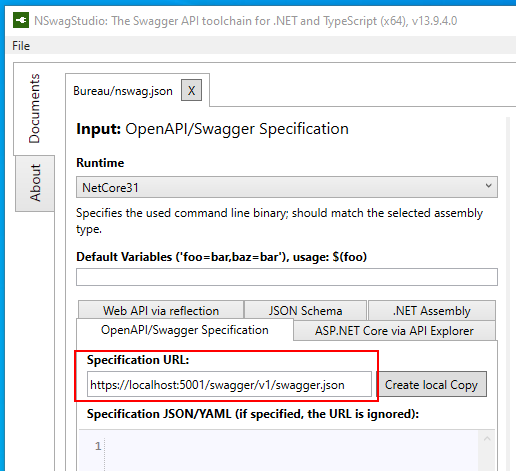The image size is (516, 471).
Task: Open the .NET Assembly tab
Action: click(432, 310)
